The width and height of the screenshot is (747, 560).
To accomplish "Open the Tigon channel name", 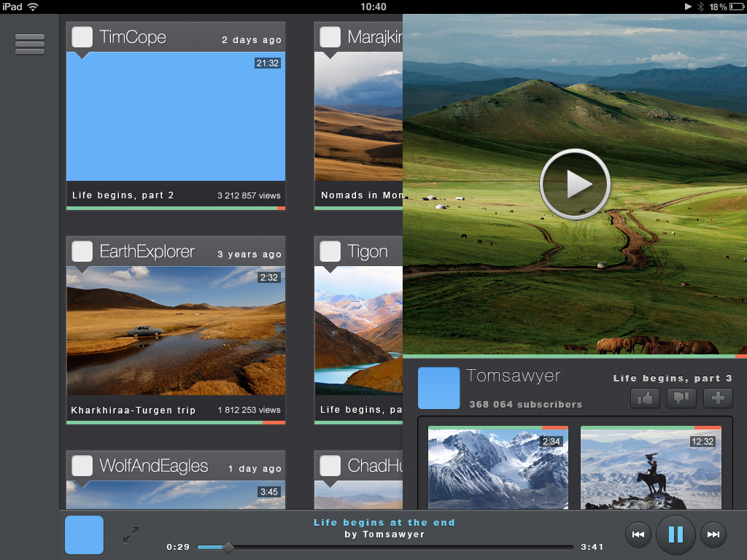I will 368,252.
